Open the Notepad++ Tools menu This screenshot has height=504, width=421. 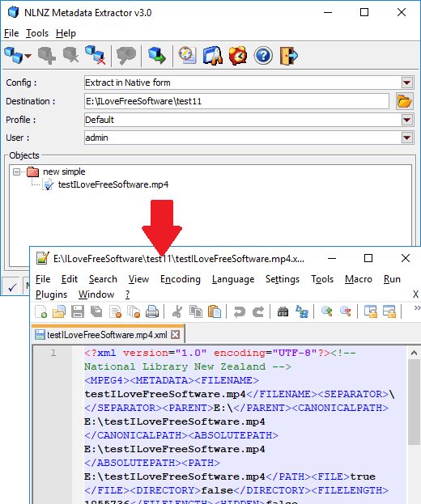pos(322,279)
